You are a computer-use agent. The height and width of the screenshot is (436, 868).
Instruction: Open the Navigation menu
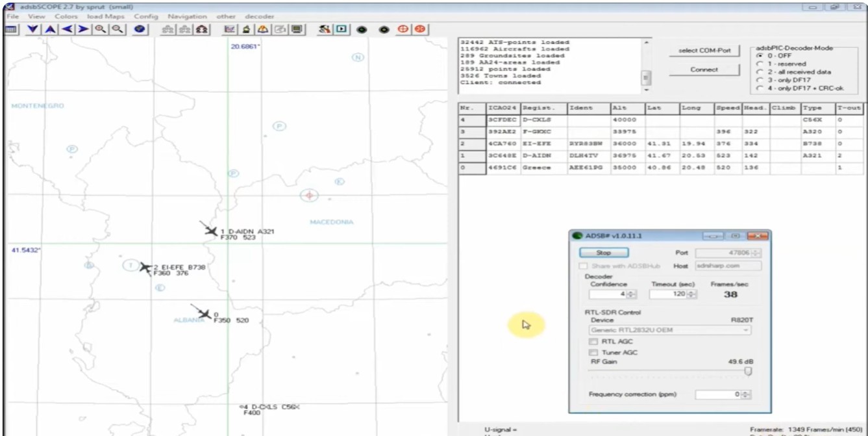click(x=187, y=16)
